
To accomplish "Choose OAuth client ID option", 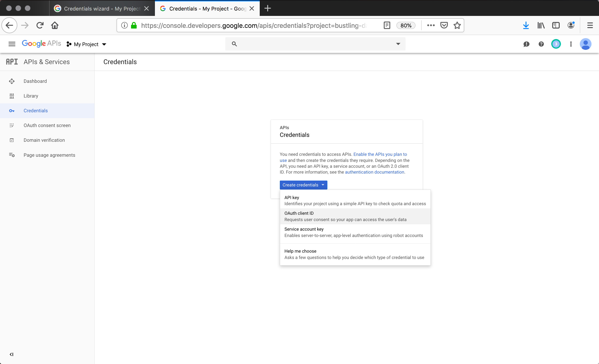I will tap(355, 216).
